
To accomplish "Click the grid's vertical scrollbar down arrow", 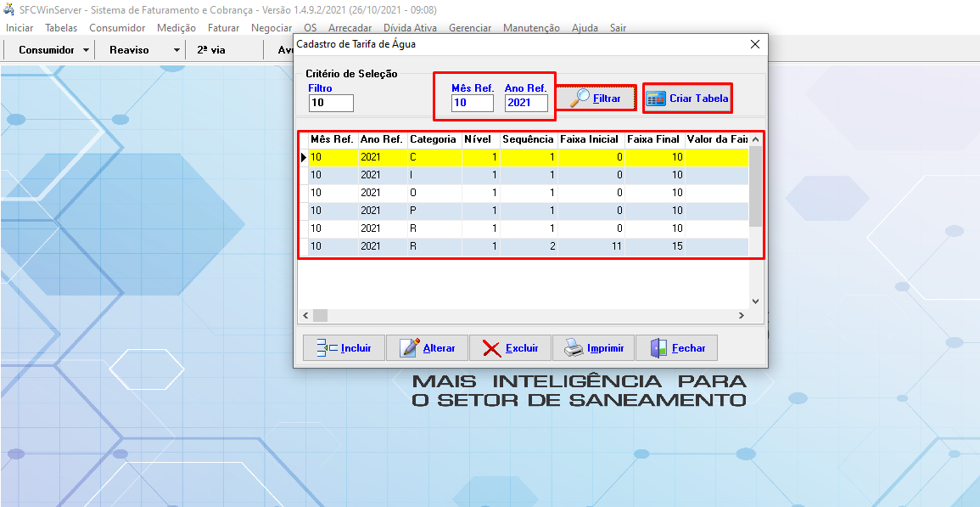I will pos(756,301).
